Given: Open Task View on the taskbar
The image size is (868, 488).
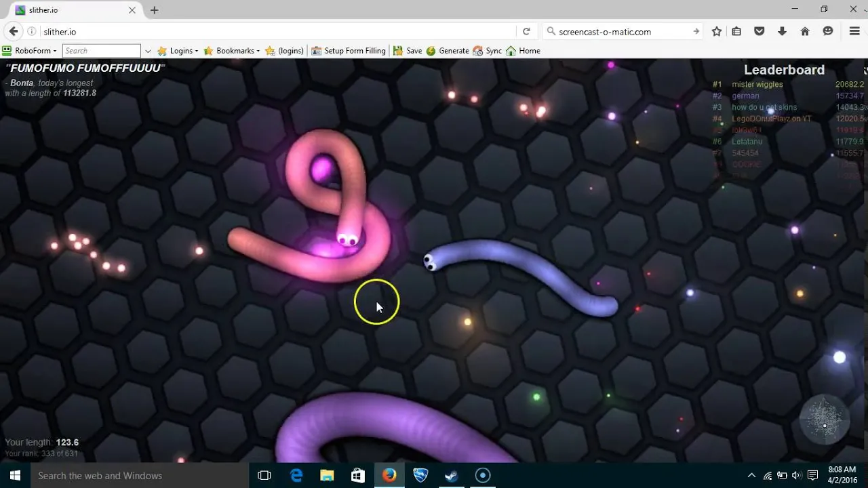Looking at the screenshot, I should (x=264, y=475).
